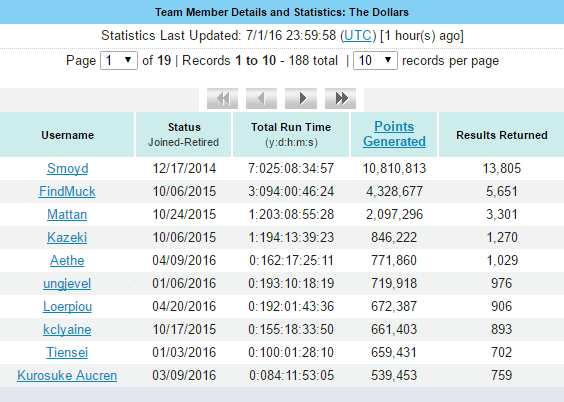This screenshot has height=402, width=564.
Task: Sort by Points Generated column link
Action: (x=394, y=134)
